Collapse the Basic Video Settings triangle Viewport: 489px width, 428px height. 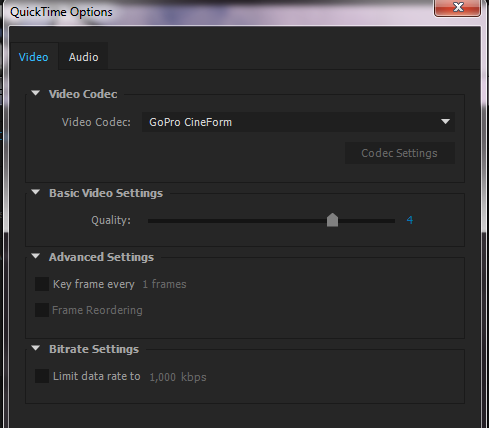[x=36, y=192]
